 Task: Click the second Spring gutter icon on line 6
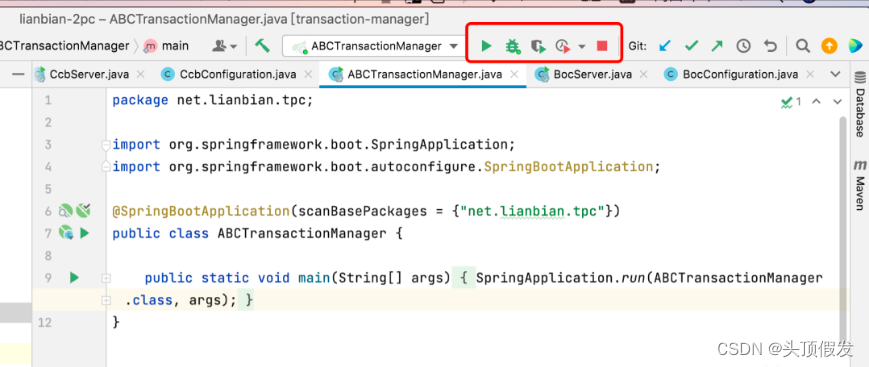coord(83,210)
